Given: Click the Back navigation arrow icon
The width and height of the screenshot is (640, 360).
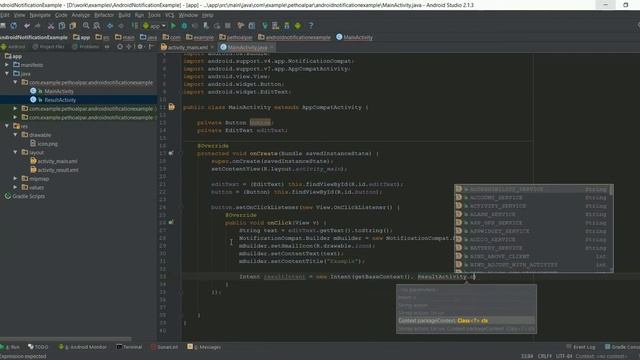Looking at the screenshot, I should [x=110, y=26].
